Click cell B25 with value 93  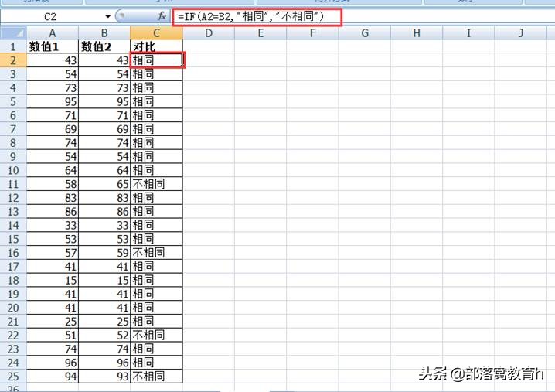104,377
